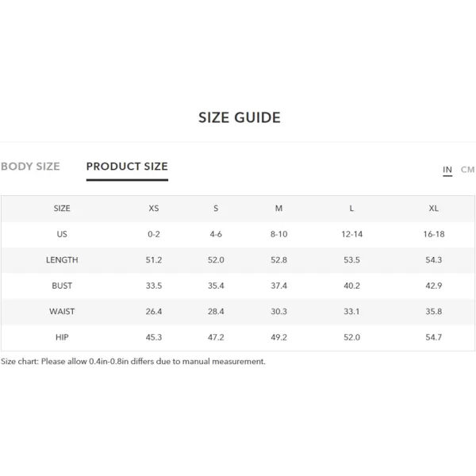Image resolution: width=476 pixels, height=476 pixels.
Task: Click the hip value 54.7
Action: coord(433,337)
